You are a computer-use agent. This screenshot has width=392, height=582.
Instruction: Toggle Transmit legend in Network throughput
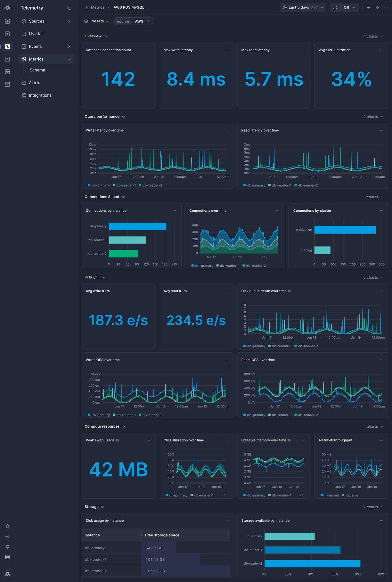(330, 495)
